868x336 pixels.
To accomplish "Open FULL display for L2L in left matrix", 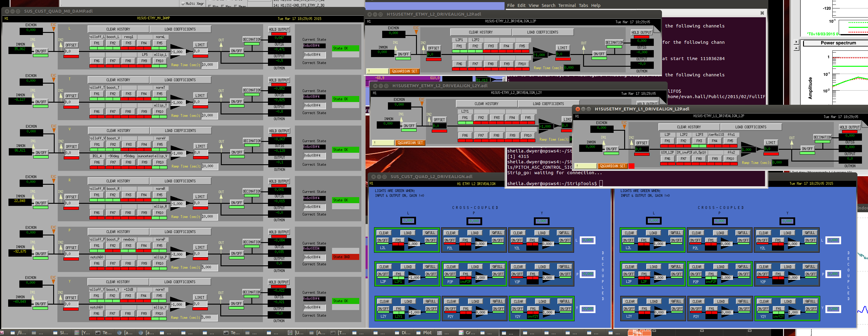I will [x=430, y=233].
